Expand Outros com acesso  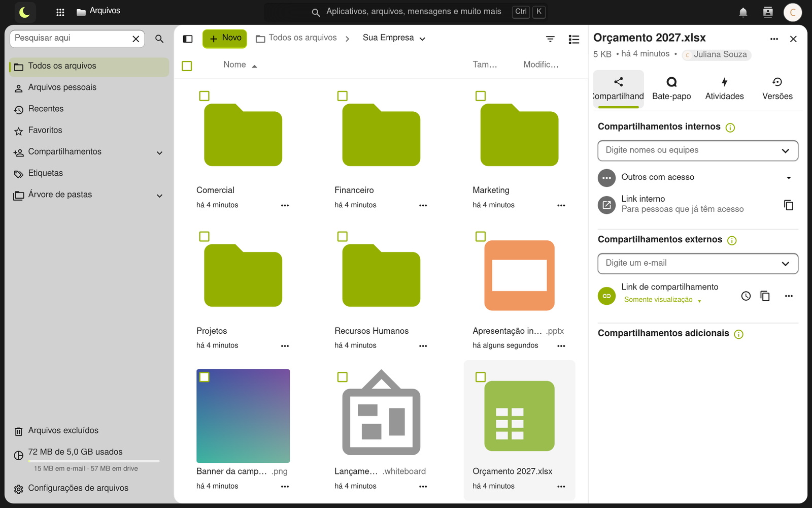coord(698,177)
